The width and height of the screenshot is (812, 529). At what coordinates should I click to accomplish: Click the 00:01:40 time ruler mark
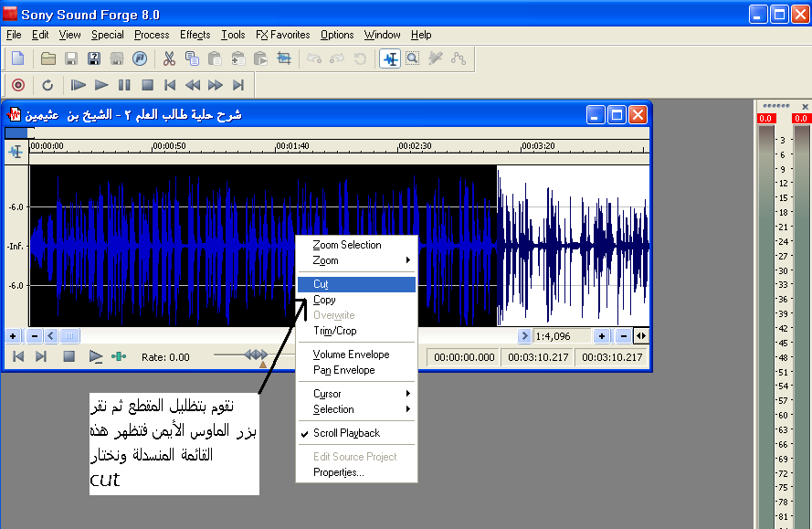pyautogui.click(x=292, y=146)
